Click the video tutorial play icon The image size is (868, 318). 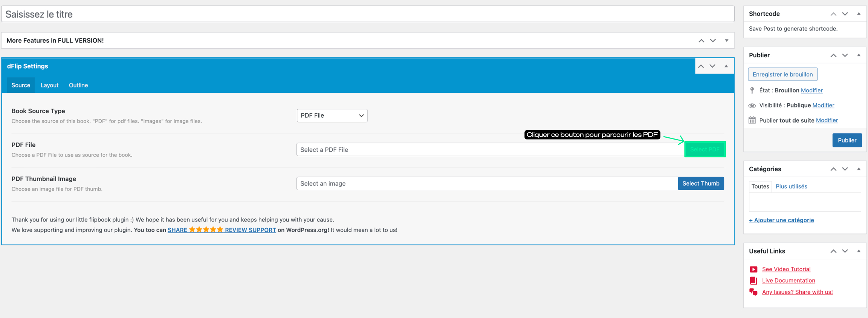753,269
